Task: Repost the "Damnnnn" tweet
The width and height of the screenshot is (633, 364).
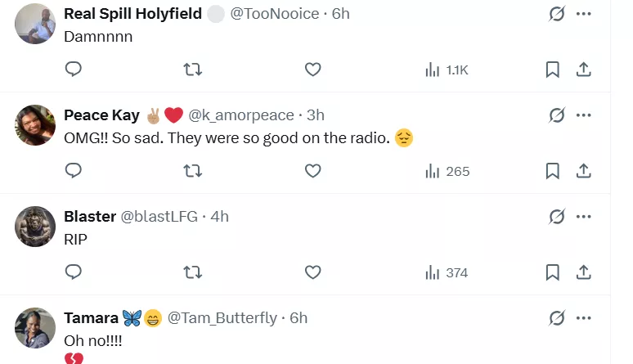Action: point(192,70)
